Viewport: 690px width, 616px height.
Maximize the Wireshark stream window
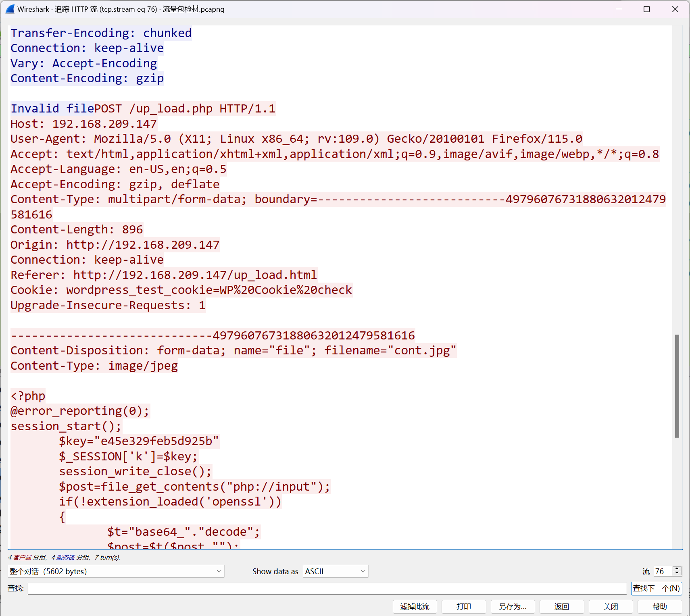point(646,9)
